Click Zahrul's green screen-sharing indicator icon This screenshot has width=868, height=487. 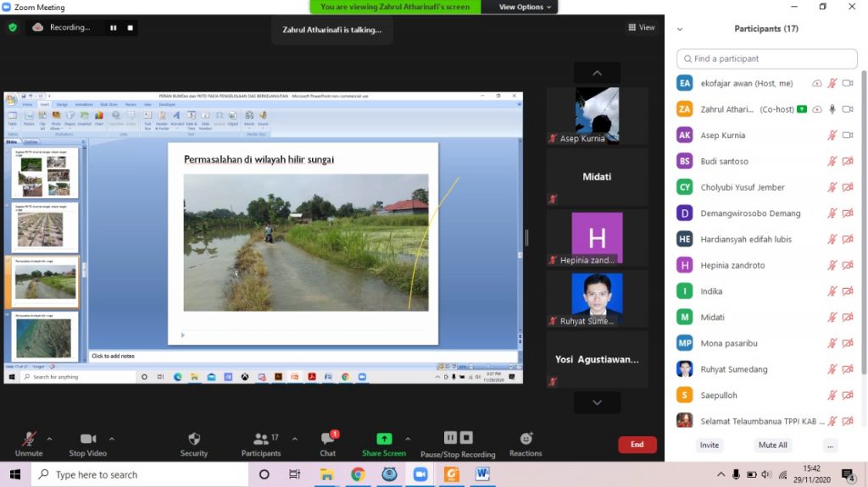point(802,109)
